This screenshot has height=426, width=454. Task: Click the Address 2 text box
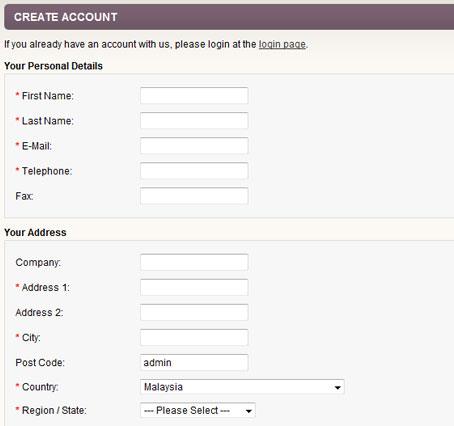tap(194, 312)
